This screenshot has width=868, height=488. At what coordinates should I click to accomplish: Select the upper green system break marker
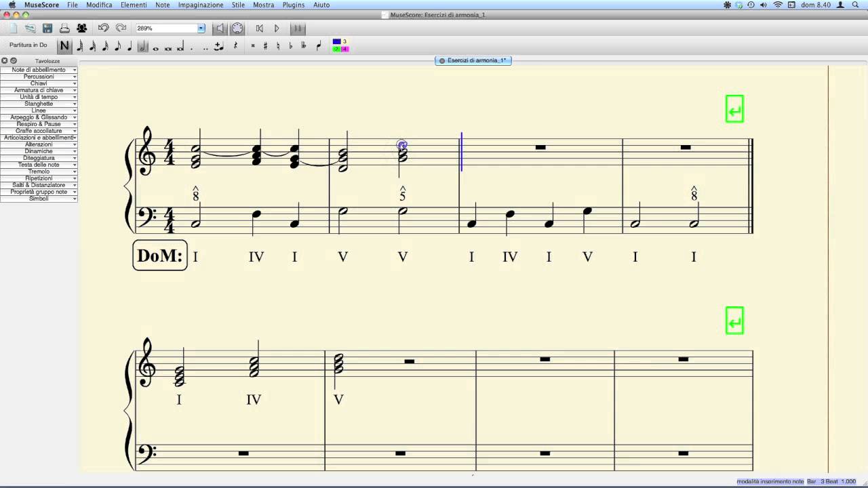(x=734, y=108)
